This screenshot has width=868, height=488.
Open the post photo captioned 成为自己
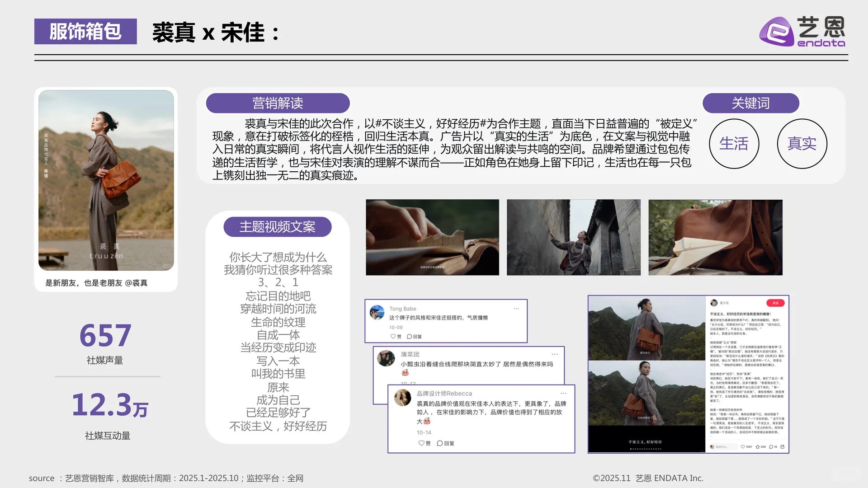(x=646, y=328)
